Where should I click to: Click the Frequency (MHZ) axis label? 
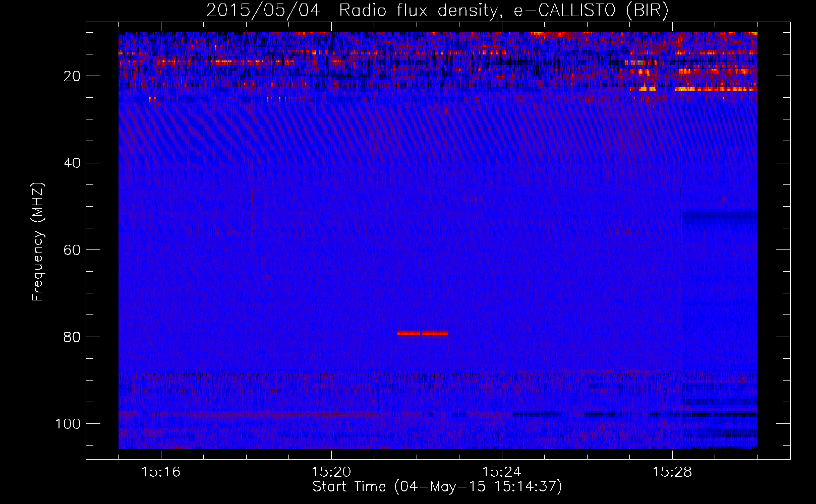[x=38, y=241]
